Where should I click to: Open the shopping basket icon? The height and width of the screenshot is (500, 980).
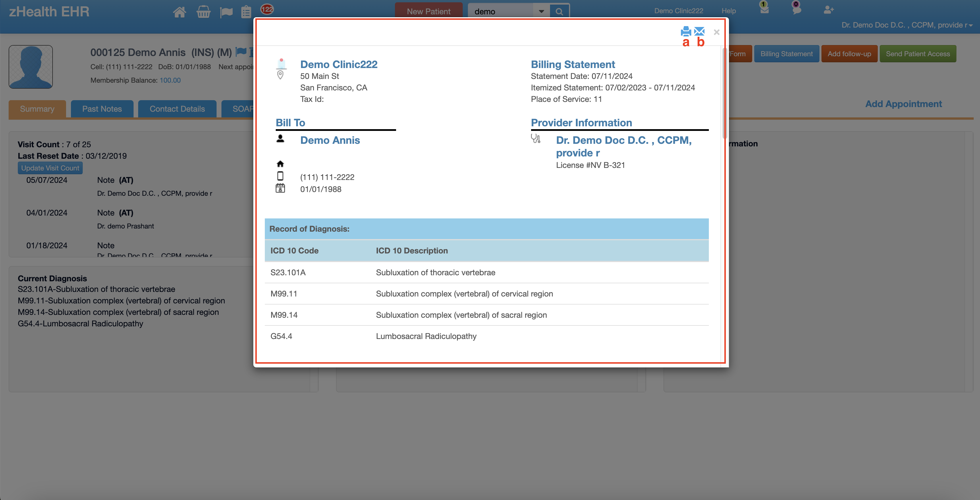[204, 12]
